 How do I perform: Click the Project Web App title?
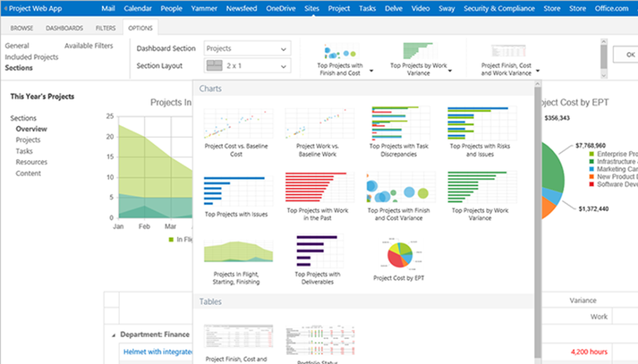36,8
